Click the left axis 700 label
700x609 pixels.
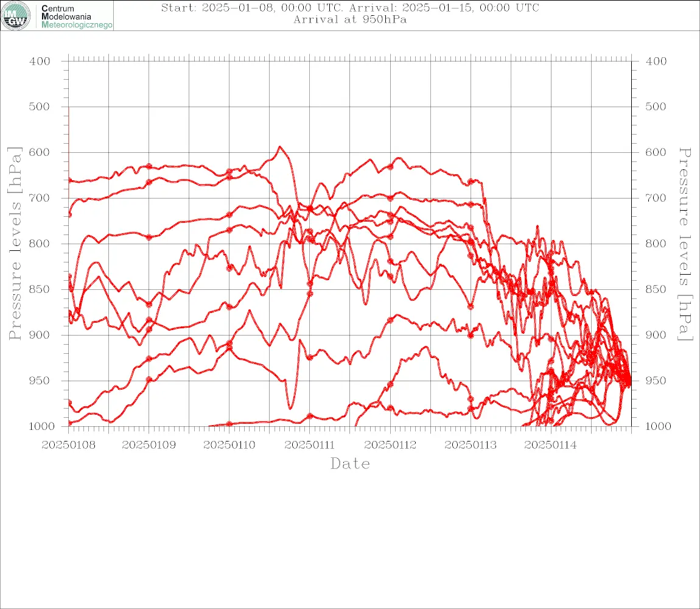(x=40, y=198)
